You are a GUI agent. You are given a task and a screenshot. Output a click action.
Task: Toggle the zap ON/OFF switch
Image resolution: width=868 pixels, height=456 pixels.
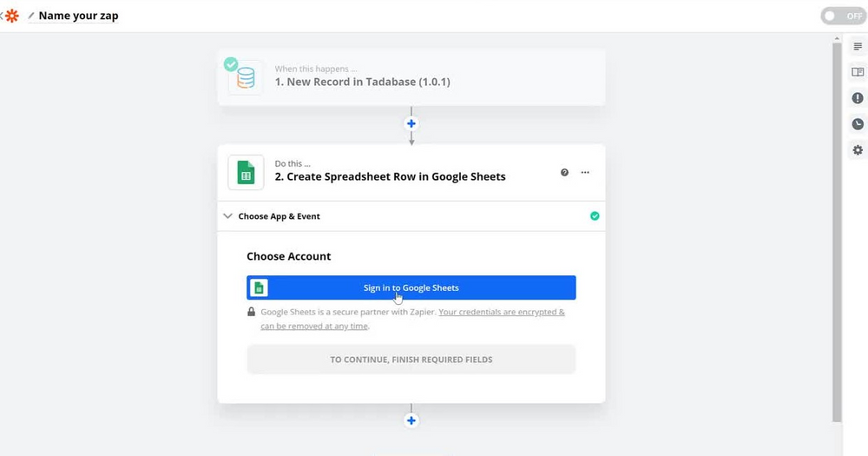pyautogui.click(x=843, y=16)
